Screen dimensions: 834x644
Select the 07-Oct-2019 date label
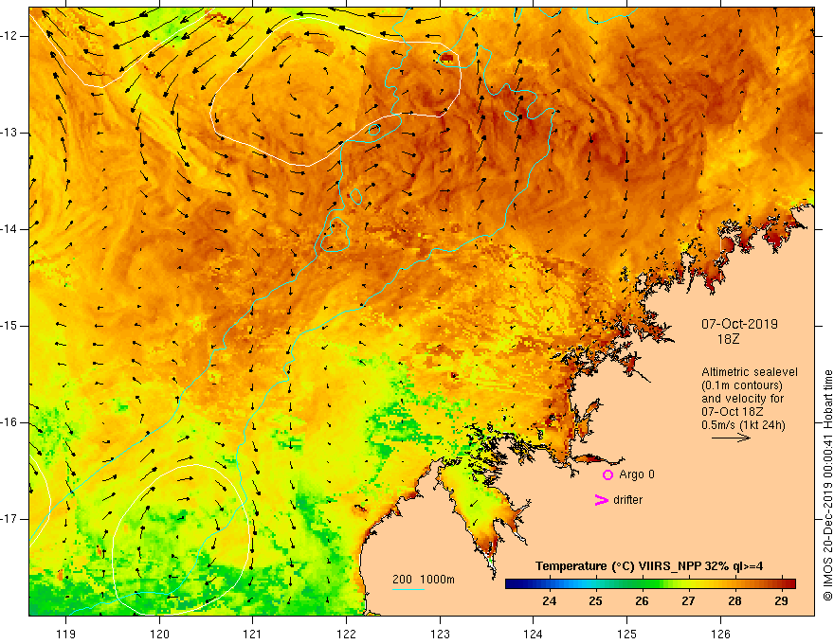[x=739, y=324]
